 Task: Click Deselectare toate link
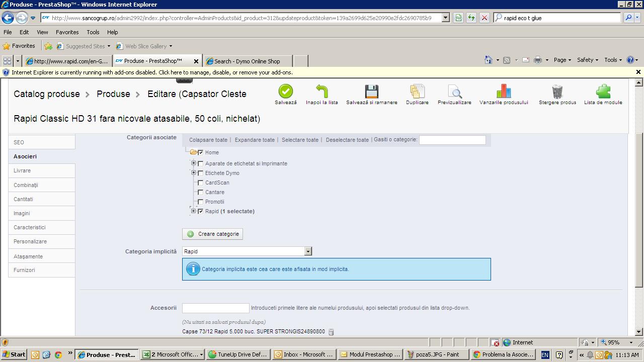pyautogui.click(x=347, y=140)
